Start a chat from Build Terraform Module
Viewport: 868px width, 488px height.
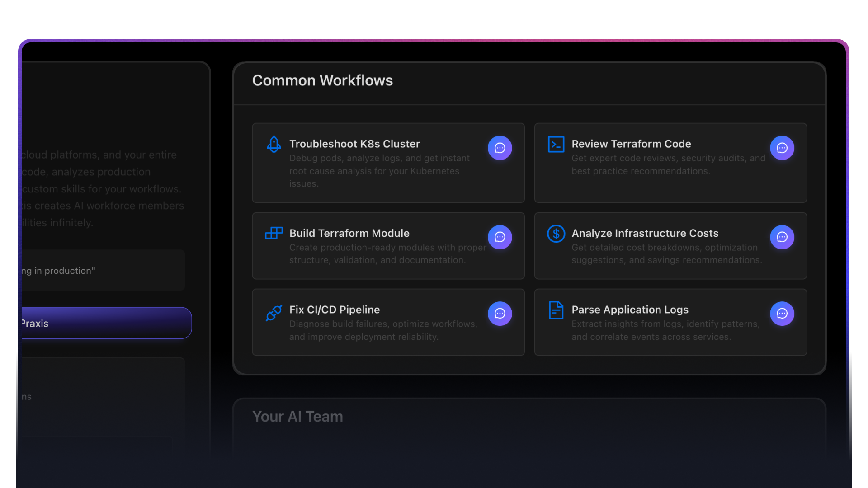pyautogui.click(x=500, y=237)
